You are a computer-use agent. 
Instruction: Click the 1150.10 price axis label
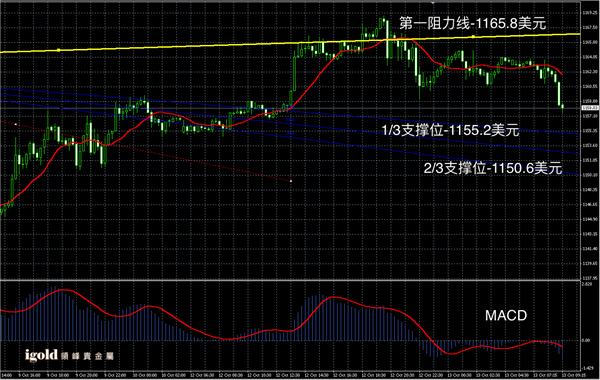coord(590,175)
